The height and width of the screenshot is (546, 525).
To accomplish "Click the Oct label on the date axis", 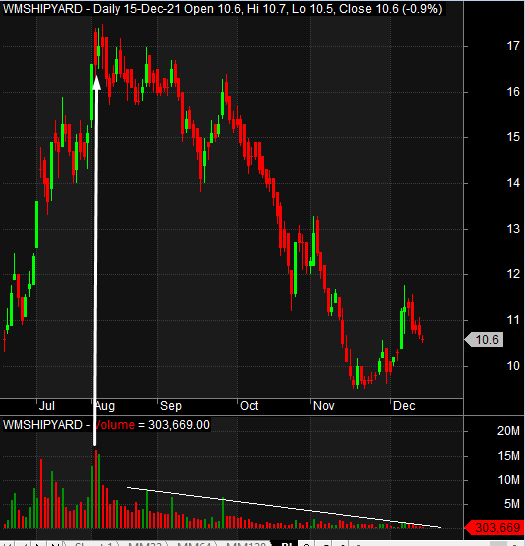I will tap(249, 406).
